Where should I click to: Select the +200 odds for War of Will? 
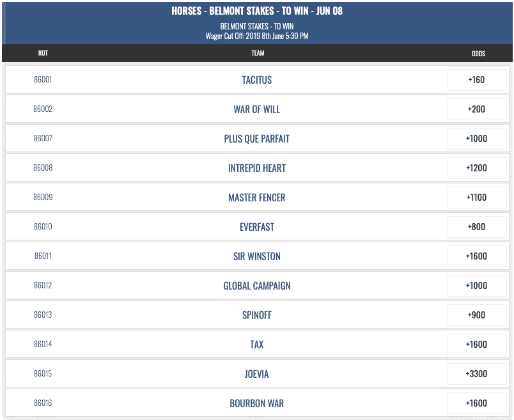point(477,109)
